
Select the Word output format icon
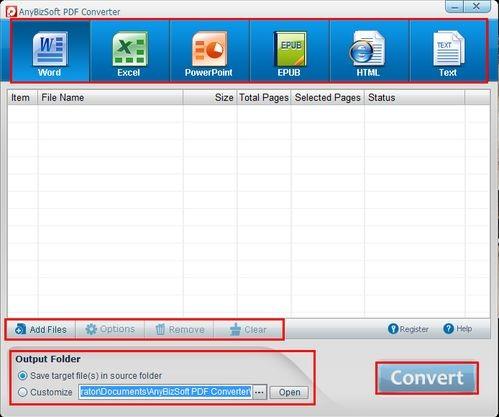[x=50, y=51]
